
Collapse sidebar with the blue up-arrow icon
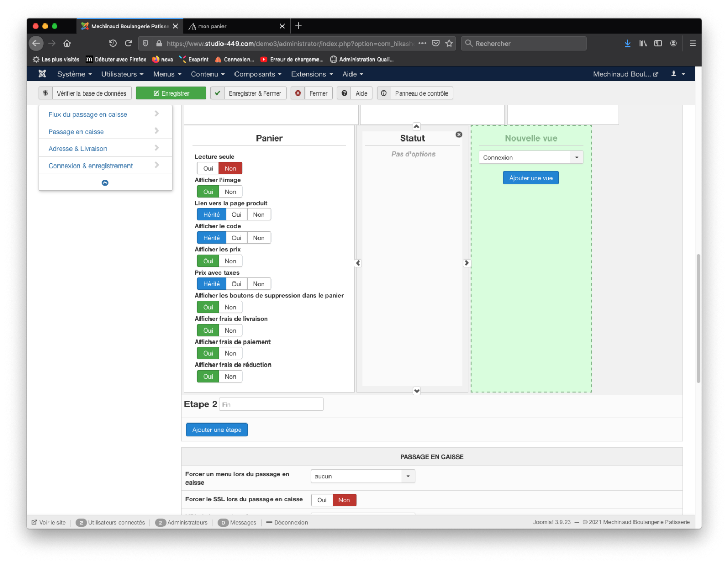click(105, 183)
